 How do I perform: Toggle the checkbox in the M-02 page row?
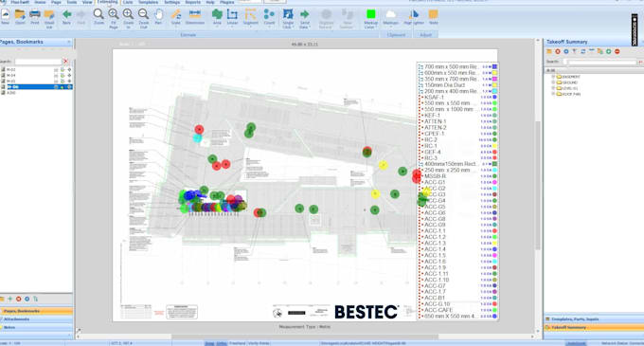56,70
